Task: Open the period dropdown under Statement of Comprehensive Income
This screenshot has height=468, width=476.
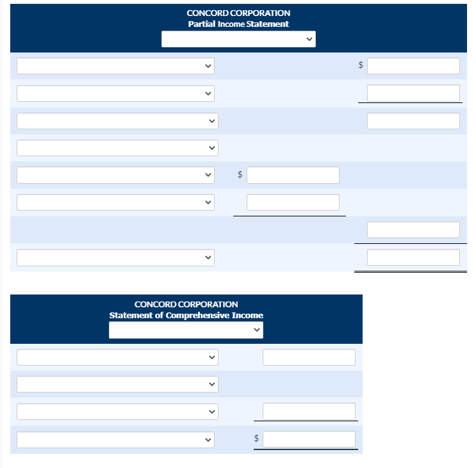Action: [x=186, y=330]
